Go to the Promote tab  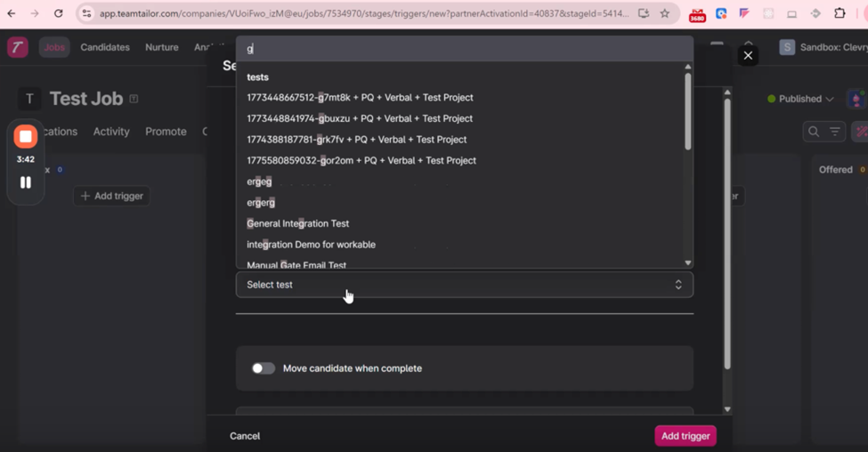[166, 132]
